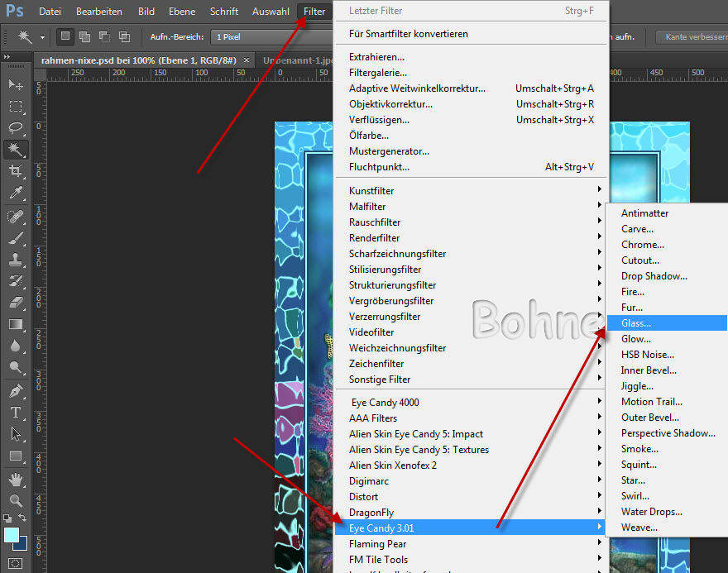Enable 'Add to selection' mode
728x573 pixels.
pyautogui.click(x=84, y=36)
